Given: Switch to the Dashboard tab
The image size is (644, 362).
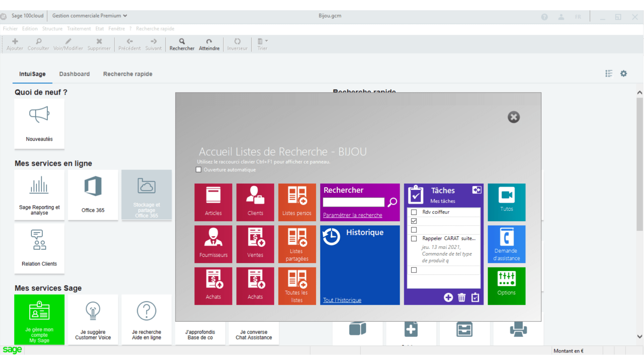Looking at the screenshot, I should pyautogui.click(x=74, y=74).
